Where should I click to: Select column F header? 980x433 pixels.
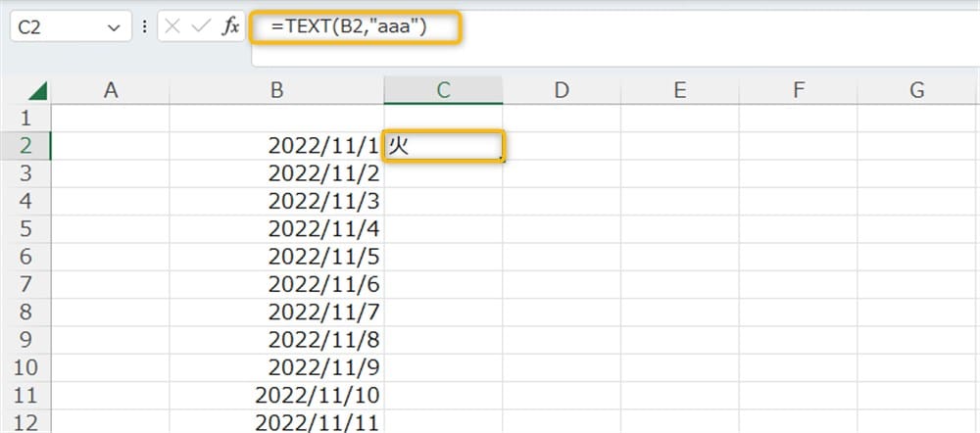coord(798,90)
